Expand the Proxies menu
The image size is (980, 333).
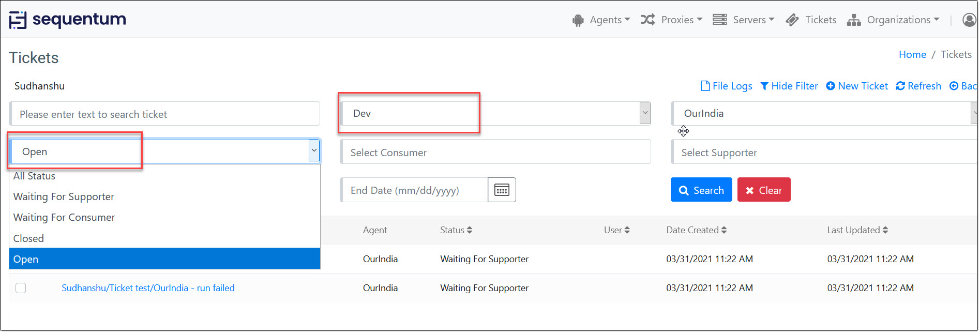pos(671,20)
